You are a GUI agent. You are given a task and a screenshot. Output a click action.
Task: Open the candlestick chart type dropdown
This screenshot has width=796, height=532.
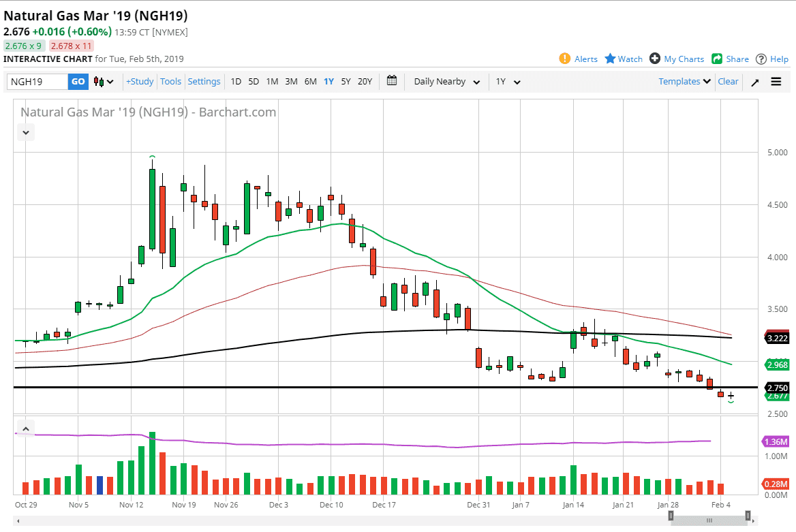[x=104, y=82]
